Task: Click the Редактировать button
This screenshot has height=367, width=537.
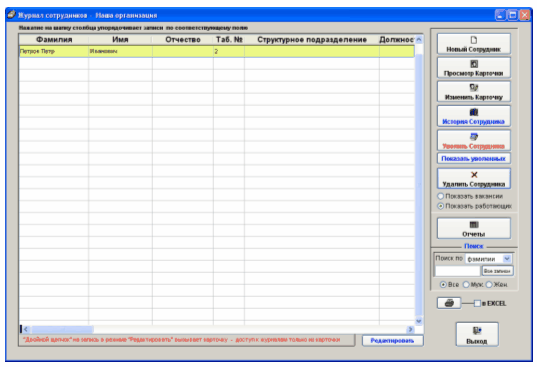Action: click(392, 341)
